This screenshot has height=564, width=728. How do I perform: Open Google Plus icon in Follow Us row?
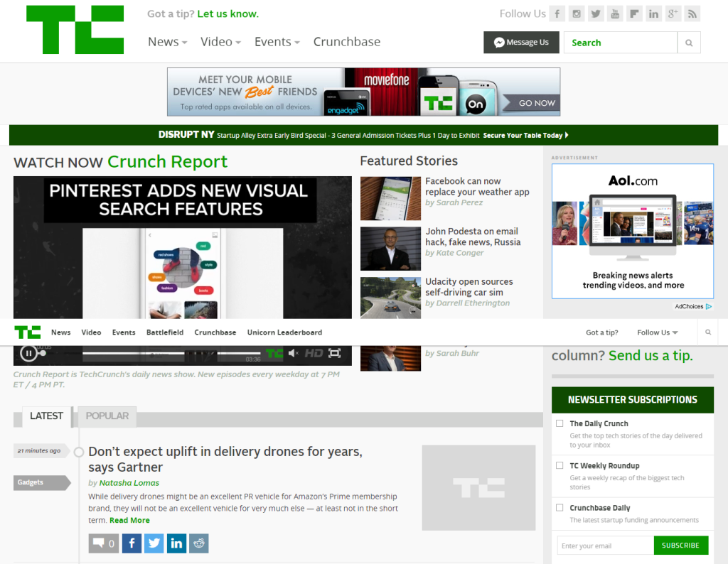tap(673, 14)
